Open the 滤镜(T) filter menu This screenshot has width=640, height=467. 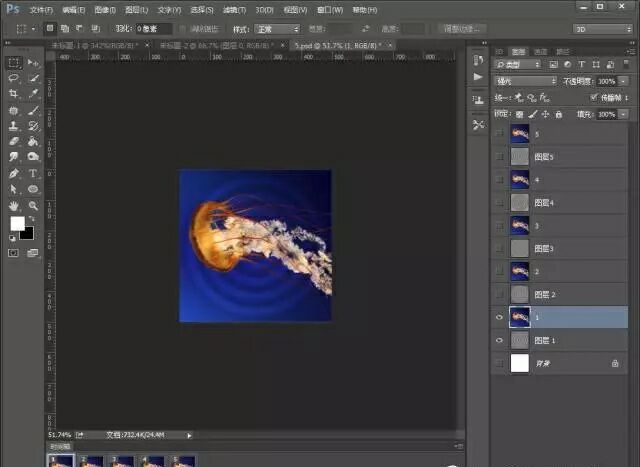click(x=235, y=8)
